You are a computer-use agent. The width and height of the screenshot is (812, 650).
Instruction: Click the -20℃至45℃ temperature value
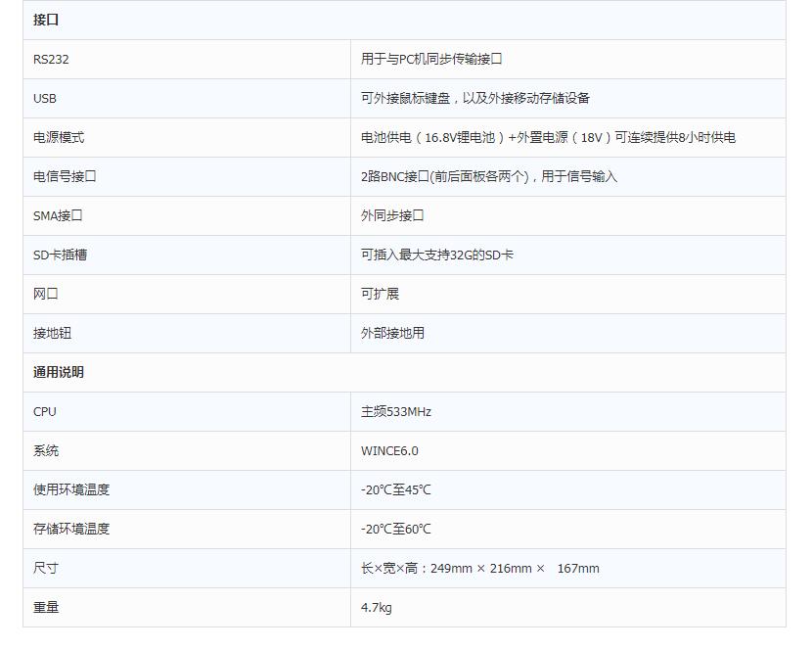(x=396, y=489)
